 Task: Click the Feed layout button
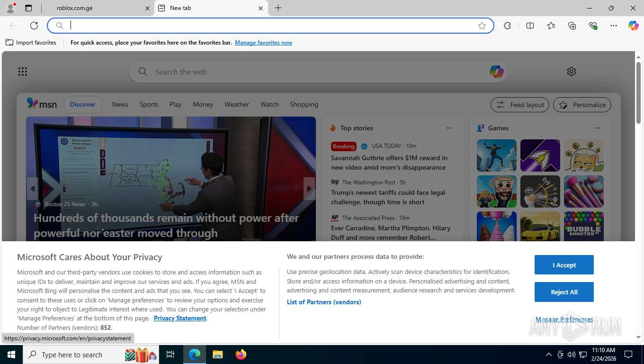tap(520, 105)
